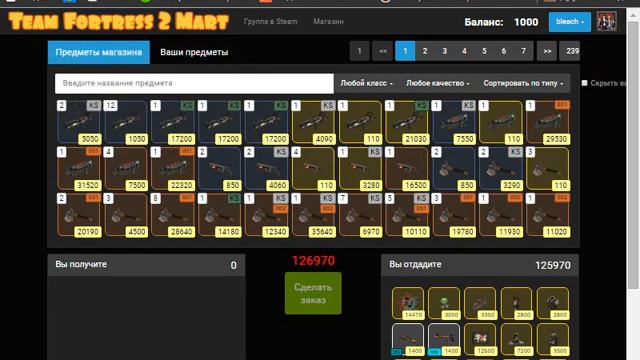Select the axe item priced 4500
Viewport: 640px width, 360px height.
(x=126, y=216)
